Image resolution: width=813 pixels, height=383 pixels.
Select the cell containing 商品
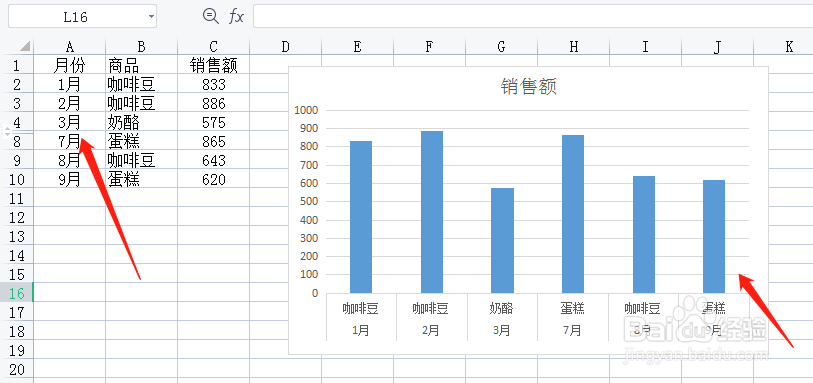[x=142, y=65]
